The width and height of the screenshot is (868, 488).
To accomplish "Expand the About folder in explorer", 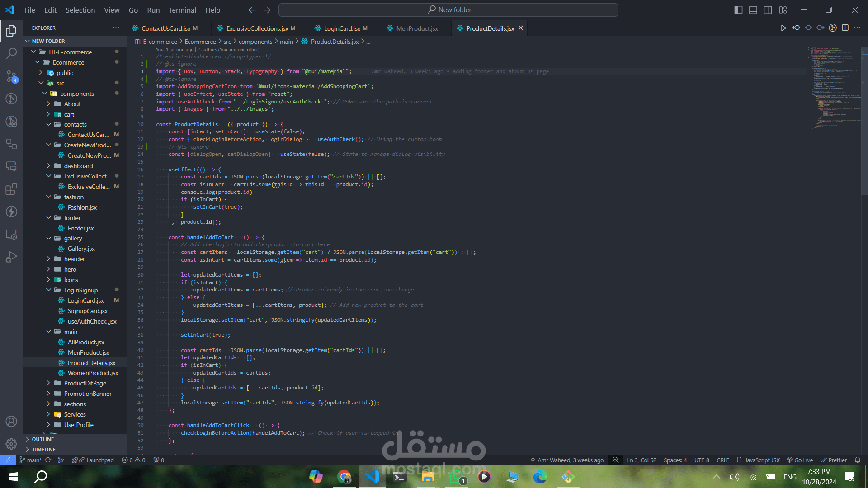I will click(72, 104).
